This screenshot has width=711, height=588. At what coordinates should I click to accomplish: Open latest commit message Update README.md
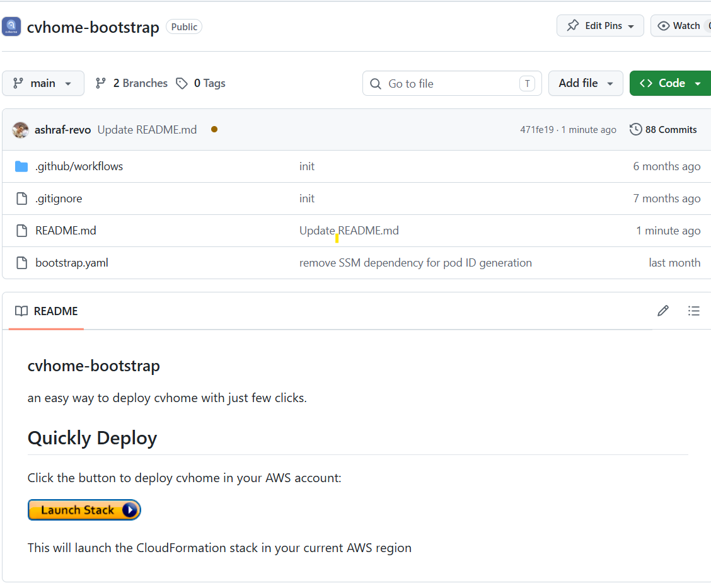tap(147, 130)
